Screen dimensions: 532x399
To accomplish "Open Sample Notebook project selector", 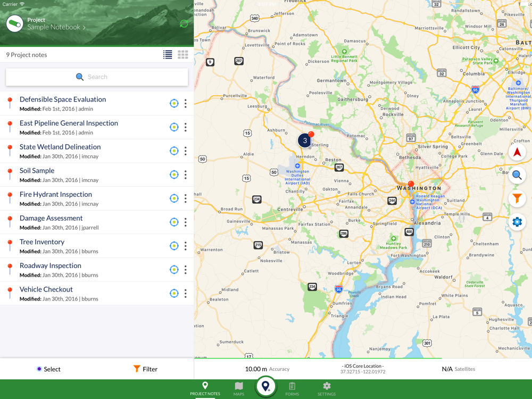I will click(56, 27).
